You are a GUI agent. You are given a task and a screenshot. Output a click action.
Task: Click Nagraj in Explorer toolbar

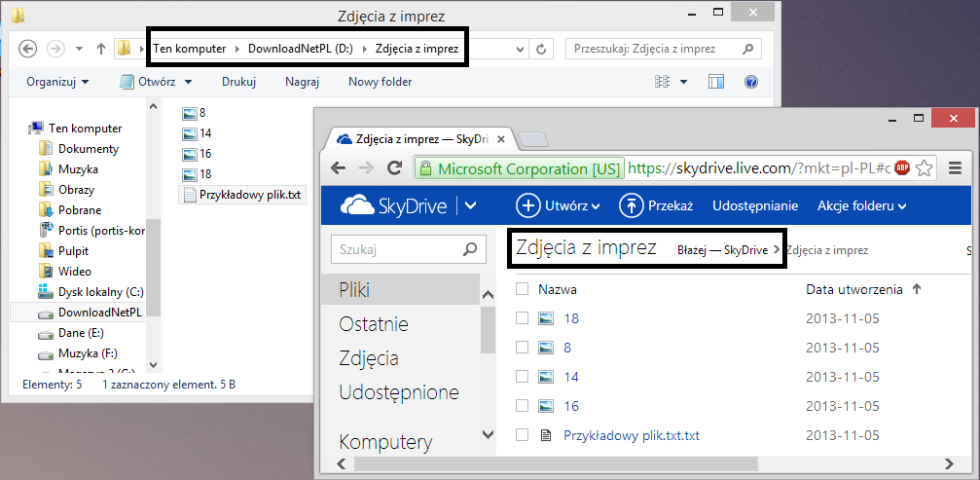(303, 82)
